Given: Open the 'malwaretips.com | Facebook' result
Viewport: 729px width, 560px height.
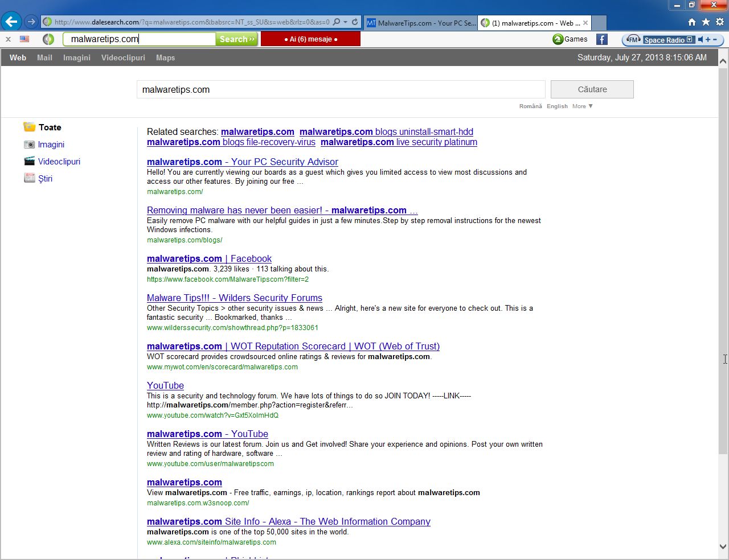Looking at the screenshot, I should point(209,259).
